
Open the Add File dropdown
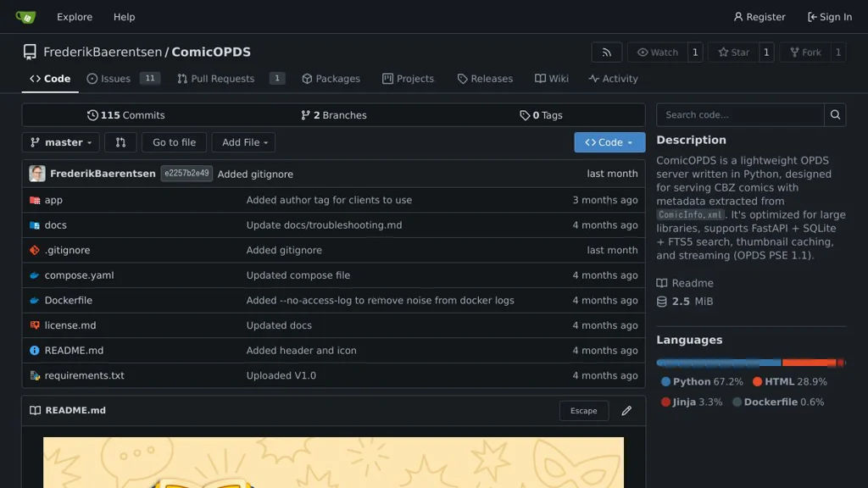tap(243, 142)
